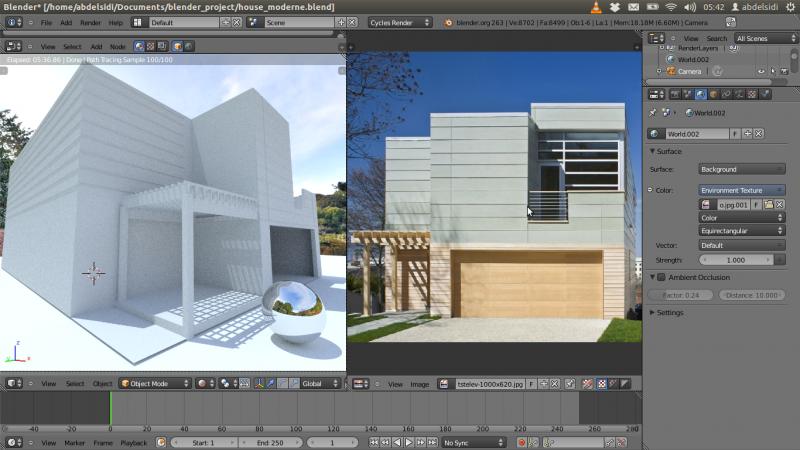Toggle Camera renderability in outliner

pyautogui.click(x=784, y=71)
